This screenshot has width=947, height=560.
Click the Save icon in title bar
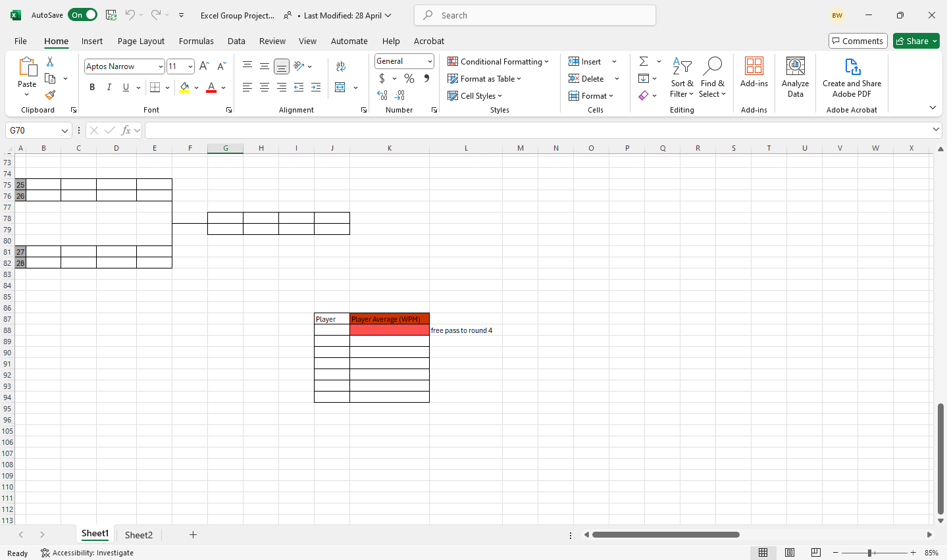coord(111,15)
